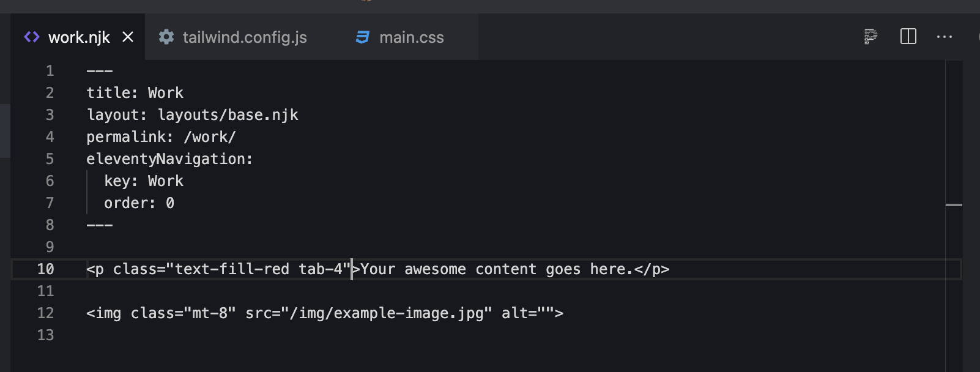Click line number 10 in the gutter
980x372 pixels.
(x=45, y=269)
